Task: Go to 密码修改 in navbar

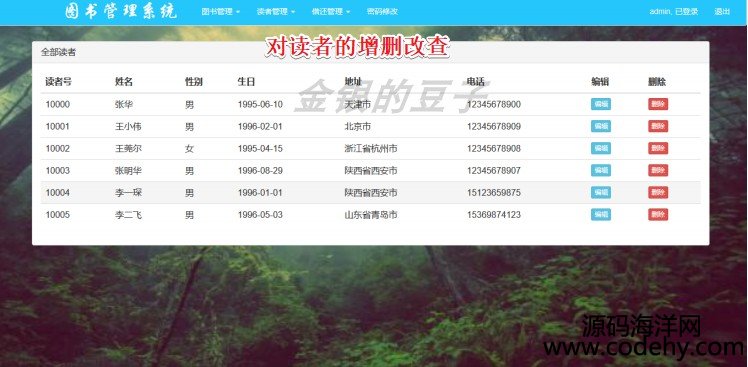Action: [x=382, y=11]
